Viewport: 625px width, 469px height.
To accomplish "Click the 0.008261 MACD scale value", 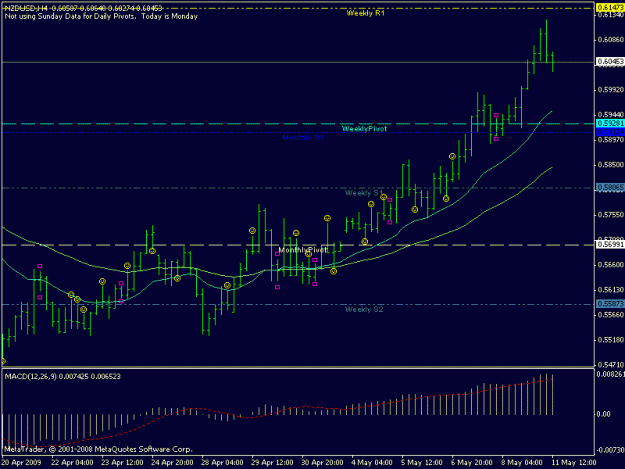I will coord(611,374).
